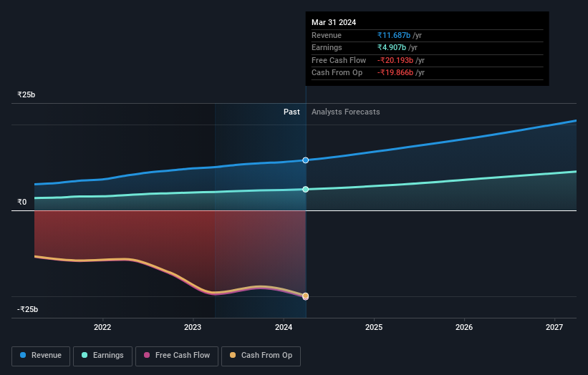The image size is (588, 375).
Task: Select the 2027 x-axis label
Action: click(554, 328)
